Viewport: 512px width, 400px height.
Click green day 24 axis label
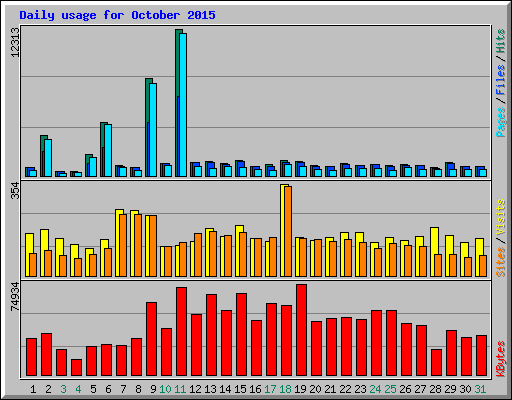pos(375,389)
